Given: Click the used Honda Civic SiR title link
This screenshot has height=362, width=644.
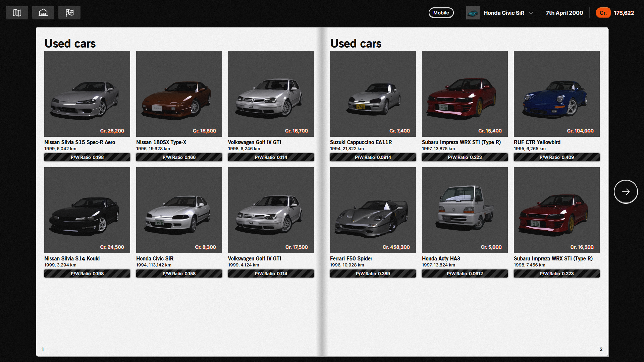Looking at the screenshot, I should (155, 258).
